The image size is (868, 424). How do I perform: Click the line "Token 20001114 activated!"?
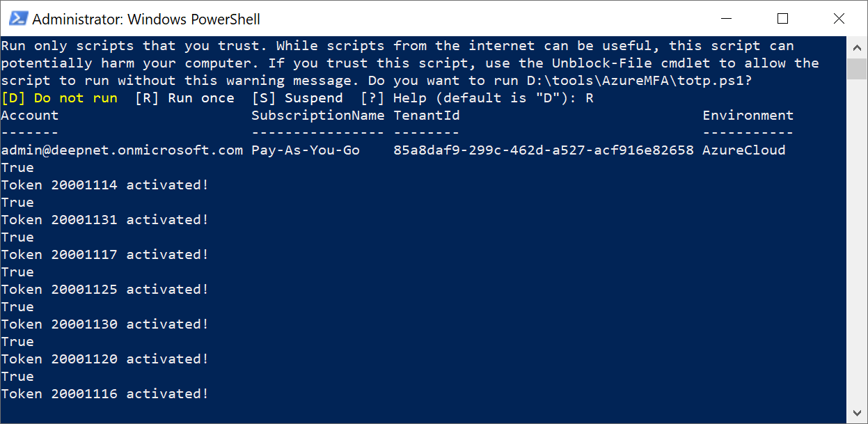tap(104, 185)
